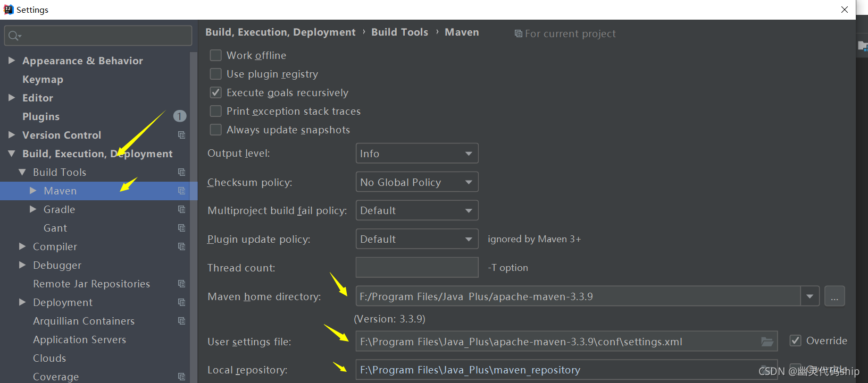Image resolution: width=868 pixels, height=383 pixels.
Task: Click the project-level icon next to Remote Jar Repositories
Action: (182, 284)
